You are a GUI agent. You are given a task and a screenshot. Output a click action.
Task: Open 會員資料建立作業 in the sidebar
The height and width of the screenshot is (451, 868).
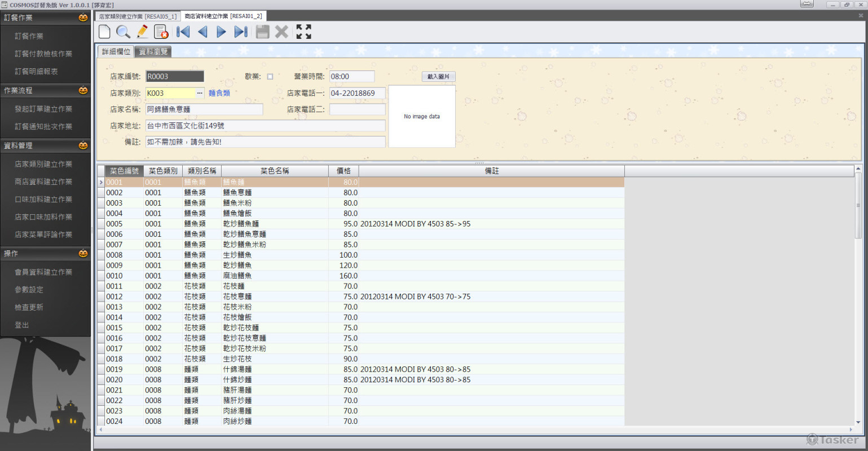pyautogui.click(x=43, y=272)
